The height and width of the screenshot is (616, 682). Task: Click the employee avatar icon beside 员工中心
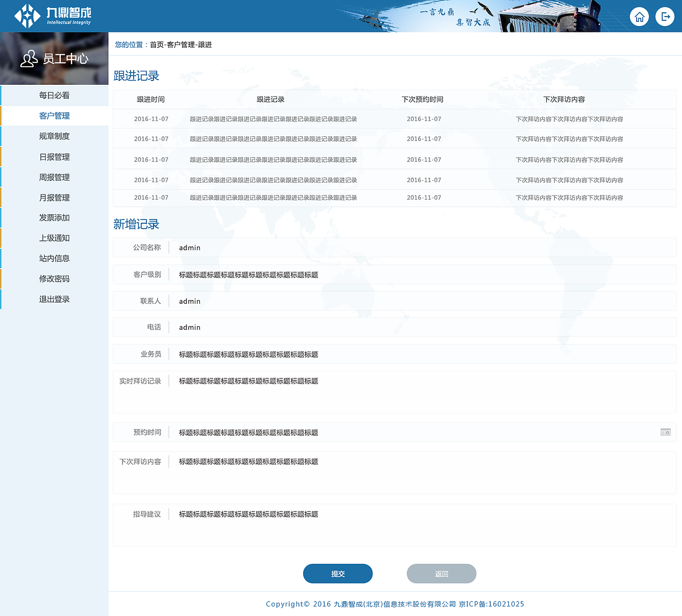click(28, 59)
